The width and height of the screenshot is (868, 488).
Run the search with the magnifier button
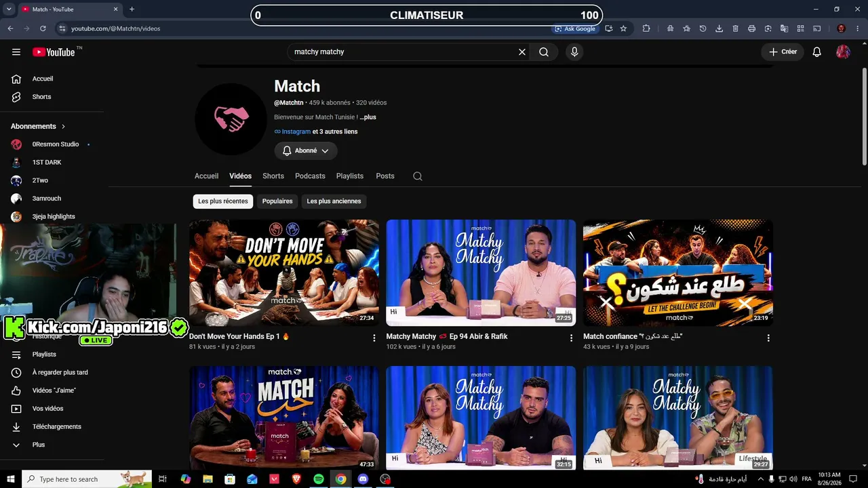544,52
